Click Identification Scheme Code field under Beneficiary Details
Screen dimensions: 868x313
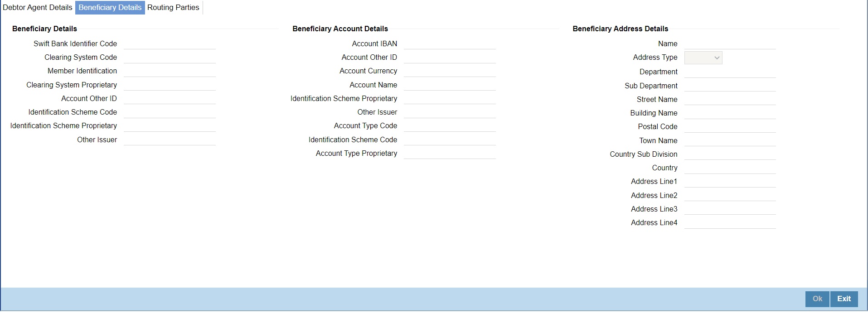click(x=170, y=112)
